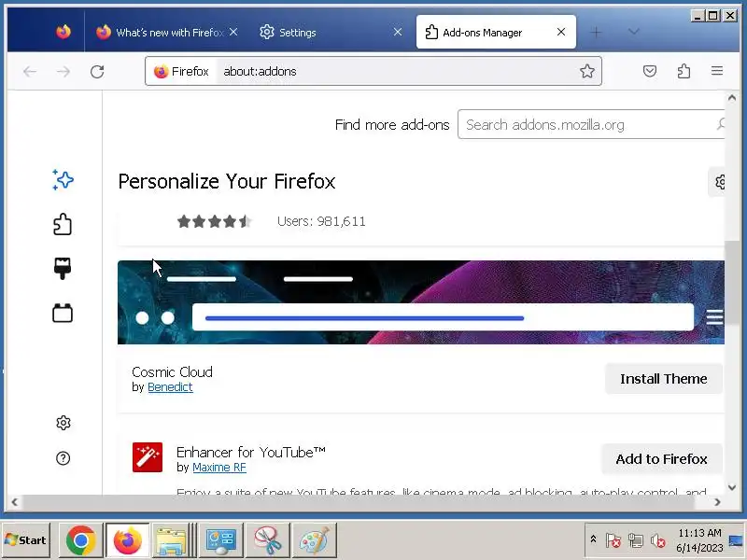
Task: Close the Settings tab
Action: pos(398,32)
